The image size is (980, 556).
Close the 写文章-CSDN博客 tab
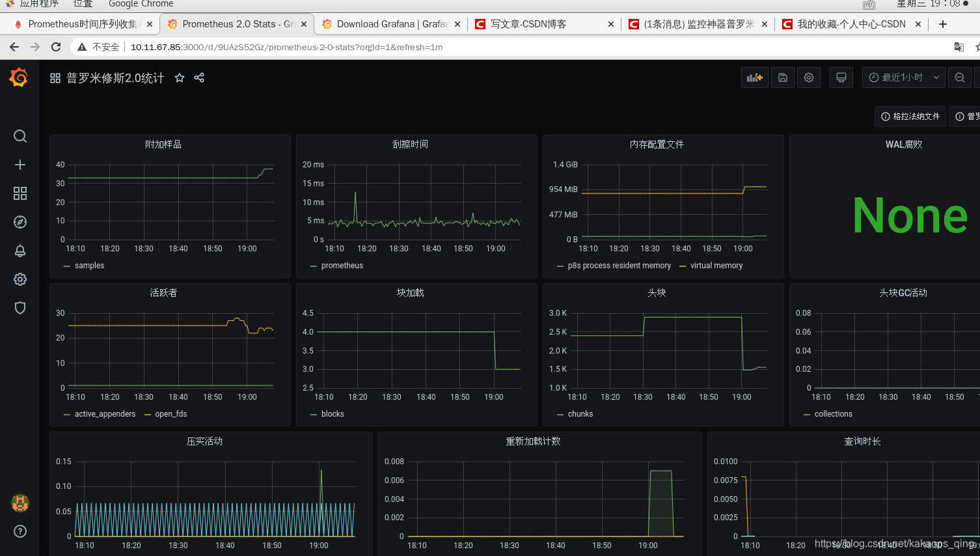[x=611, y=24]
